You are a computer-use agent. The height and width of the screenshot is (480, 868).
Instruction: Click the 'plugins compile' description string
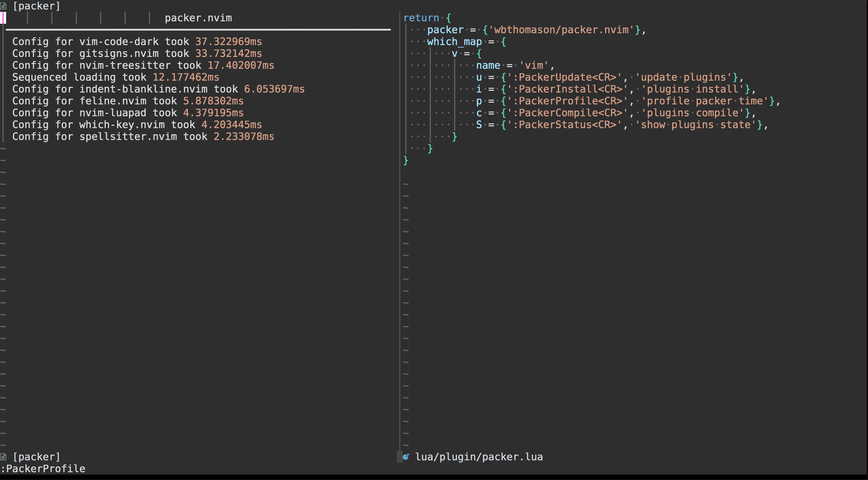pos(692,113)
